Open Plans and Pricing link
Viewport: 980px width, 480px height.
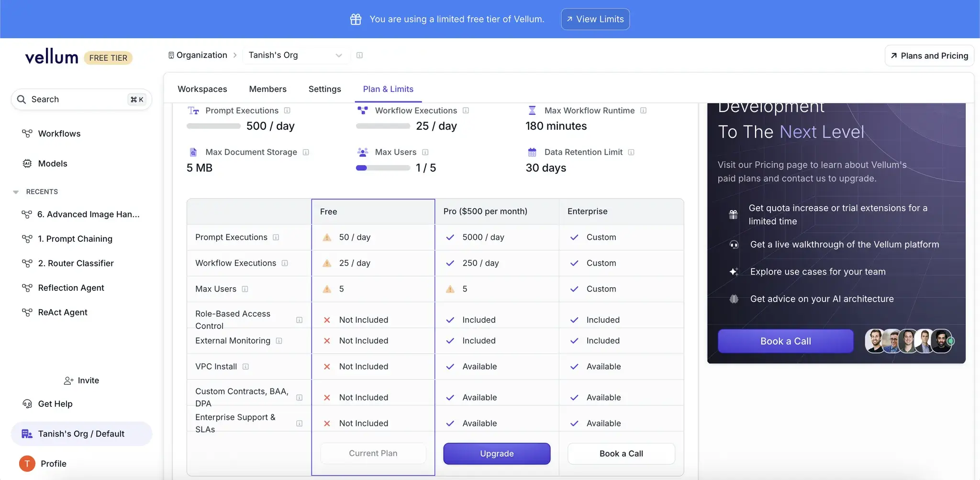tap(929, 56)
